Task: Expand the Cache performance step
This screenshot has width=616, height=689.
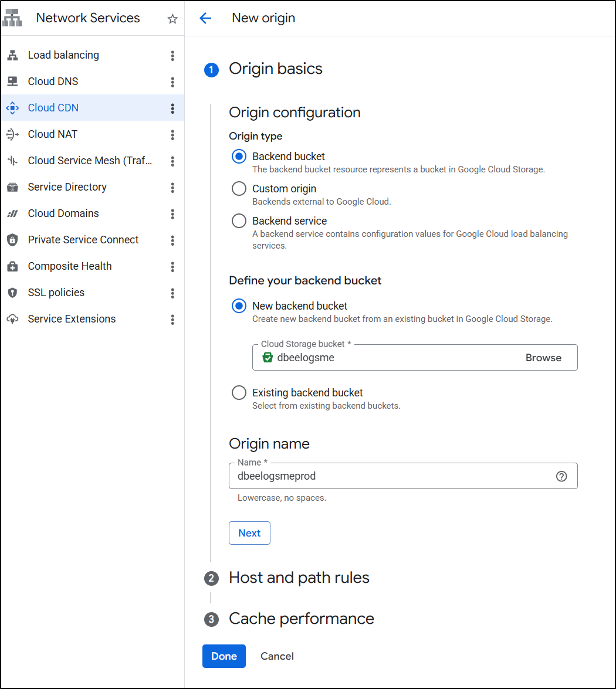Action: pos(301,619)
